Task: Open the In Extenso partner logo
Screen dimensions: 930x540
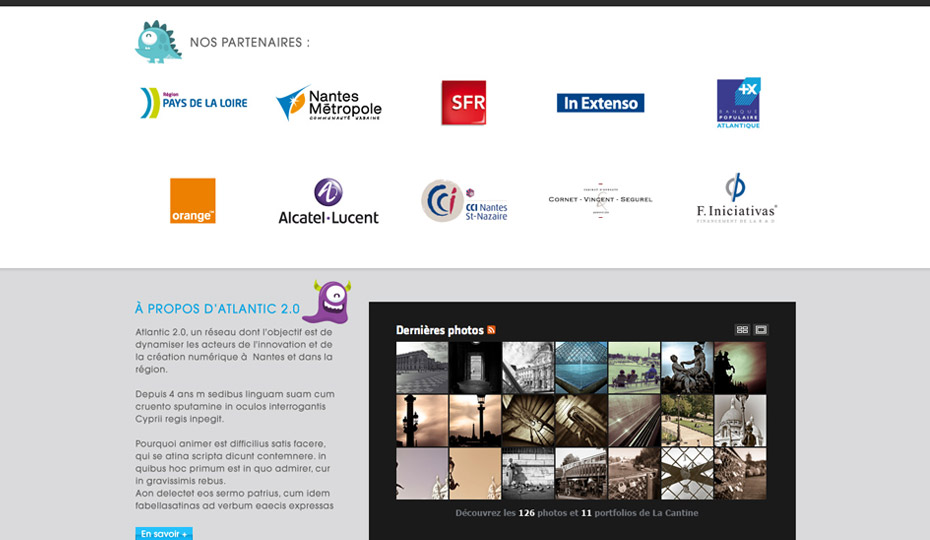Action: tap(600, 103)
